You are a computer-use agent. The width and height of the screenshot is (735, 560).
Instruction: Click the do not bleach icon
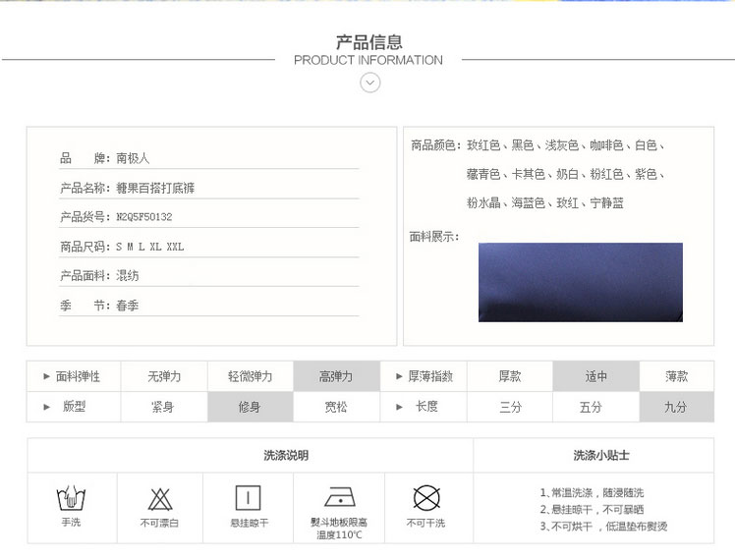click(159, 497)
